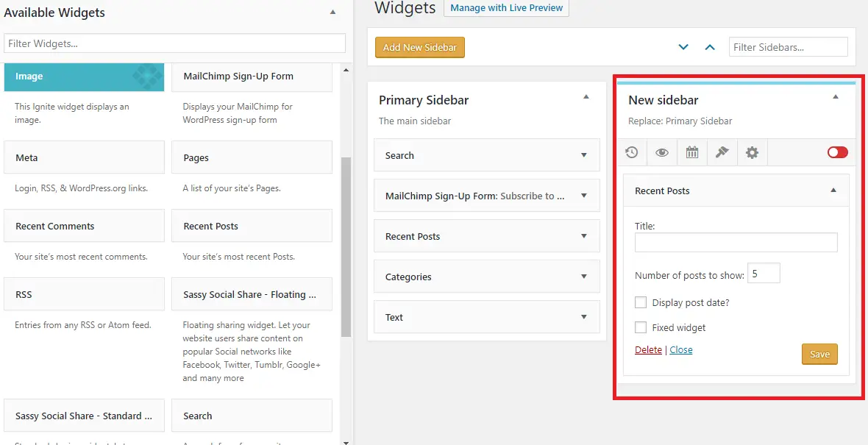Enable the Fixed widget checkbox
Screen dimensions: 868x445
(641, 327)
